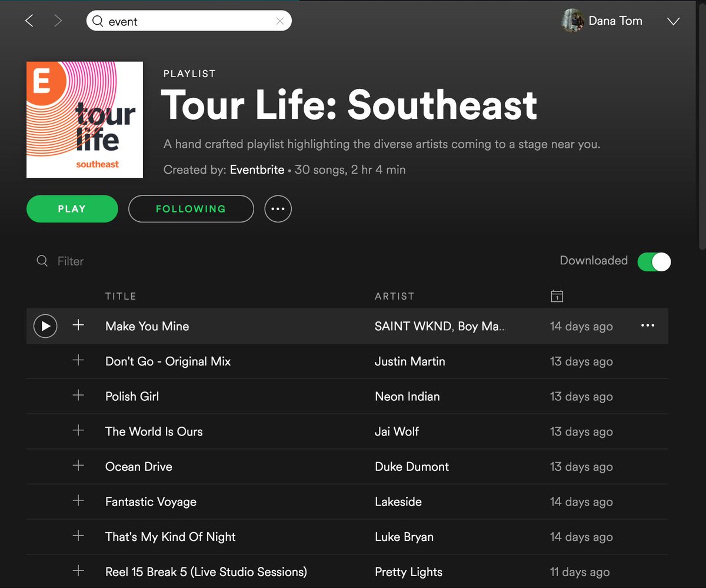Screen dimensions: 706x588
Task: Add Polish Girl to library
Action: pyautogui.click(x=78, y=396)
